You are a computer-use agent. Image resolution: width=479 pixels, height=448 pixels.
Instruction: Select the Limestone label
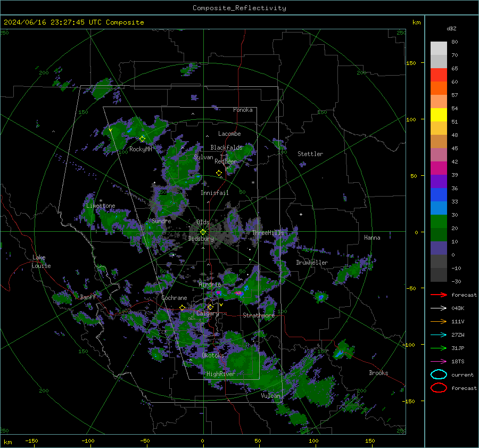(101, 206)
